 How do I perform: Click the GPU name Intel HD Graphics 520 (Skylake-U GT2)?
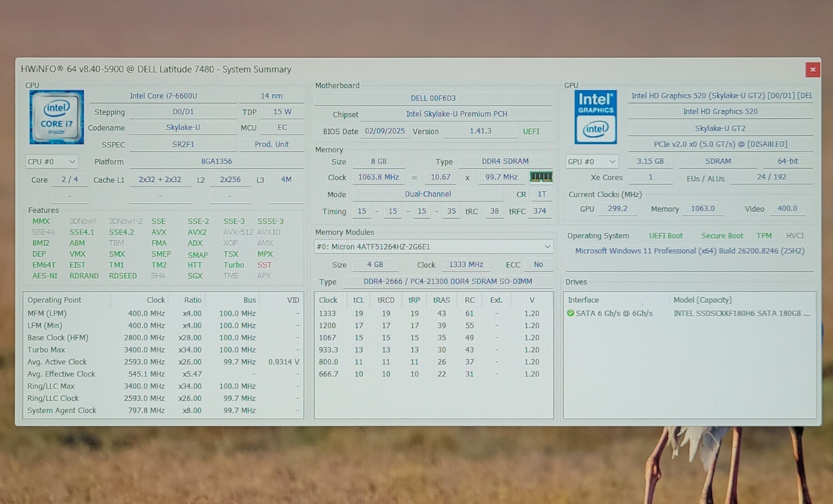click(721, 96)
